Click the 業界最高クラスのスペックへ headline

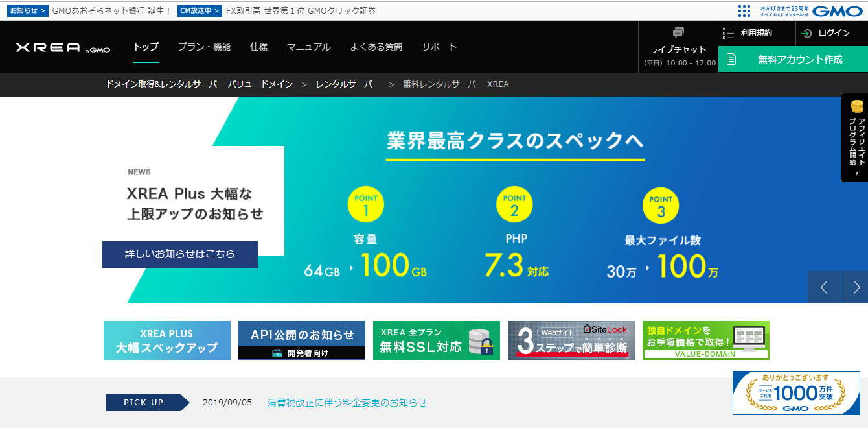[x=516, y=140]
